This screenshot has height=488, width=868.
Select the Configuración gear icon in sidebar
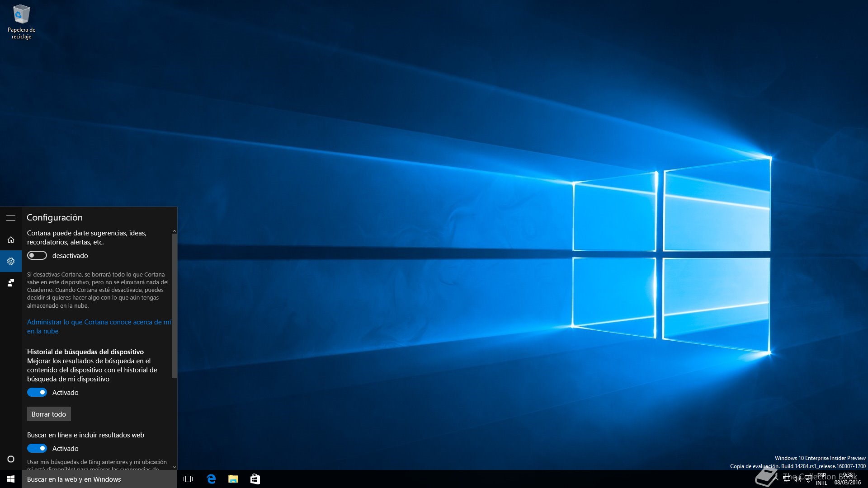[x=11, y=261]
